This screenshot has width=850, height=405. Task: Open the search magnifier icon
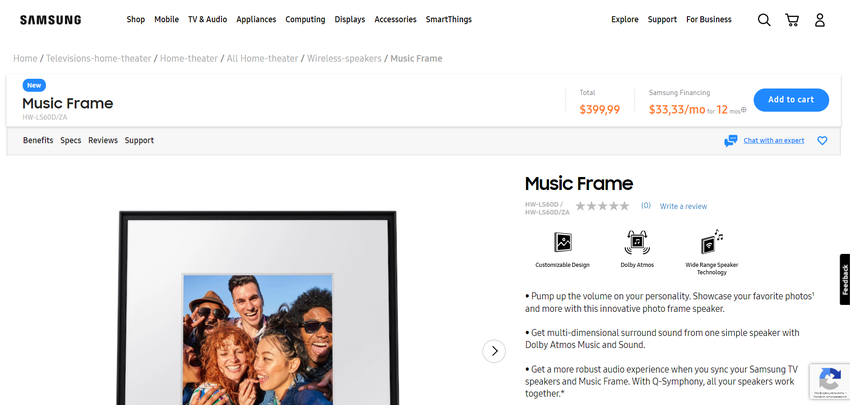[764, 20]
